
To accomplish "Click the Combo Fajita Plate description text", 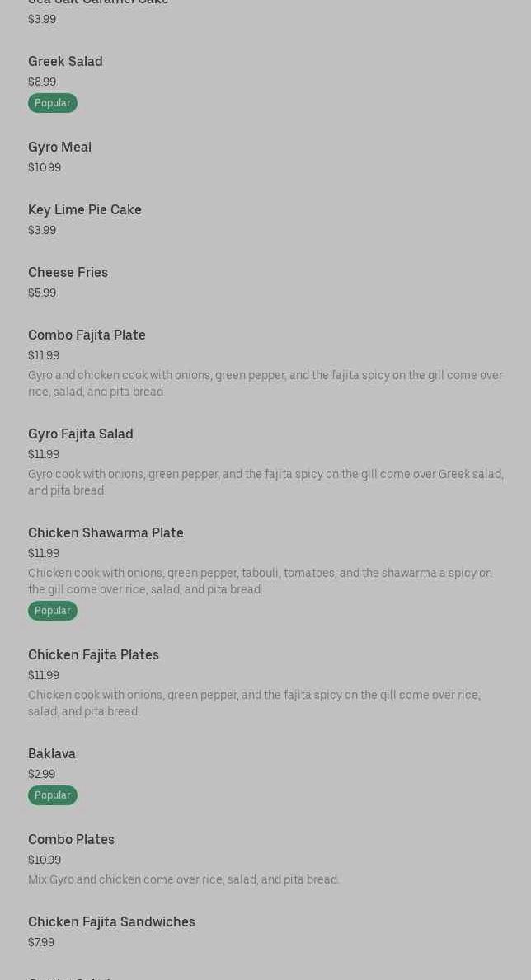I will (265, 383).
